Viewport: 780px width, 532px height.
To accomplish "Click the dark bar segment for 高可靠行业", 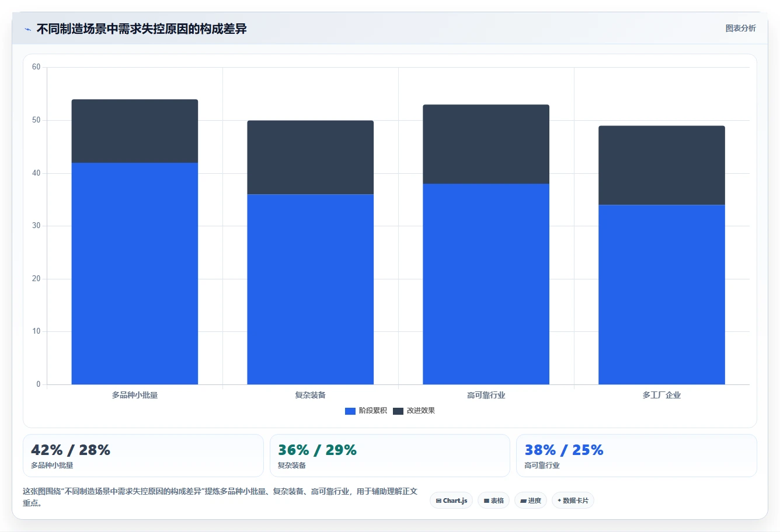I will pyautogui.click(x=486, y=144).
